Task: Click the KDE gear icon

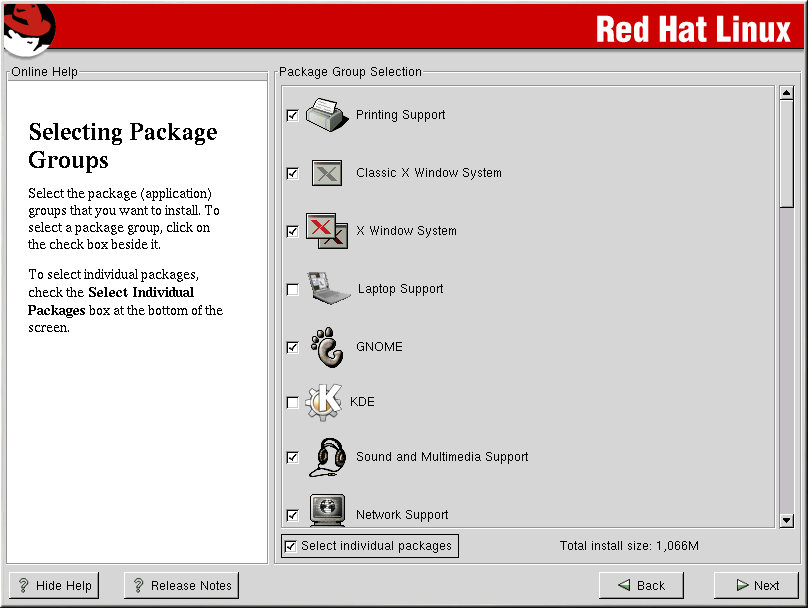Action: (x=324, y=402)
